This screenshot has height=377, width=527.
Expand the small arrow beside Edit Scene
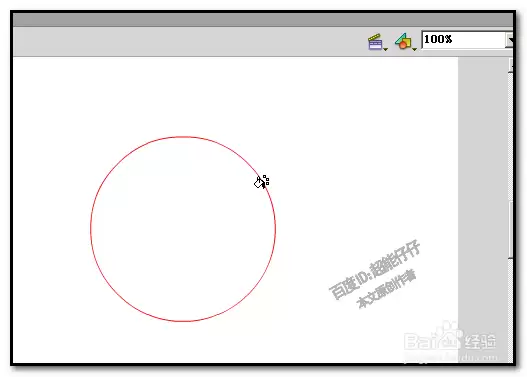click(386, 49)
